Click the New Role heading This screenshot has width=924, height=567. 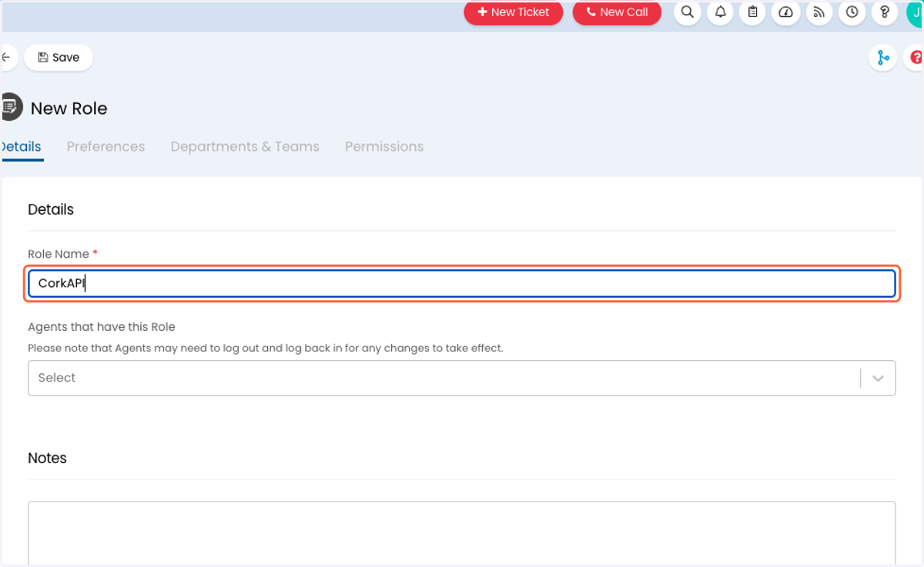click(x=69, y=108)
